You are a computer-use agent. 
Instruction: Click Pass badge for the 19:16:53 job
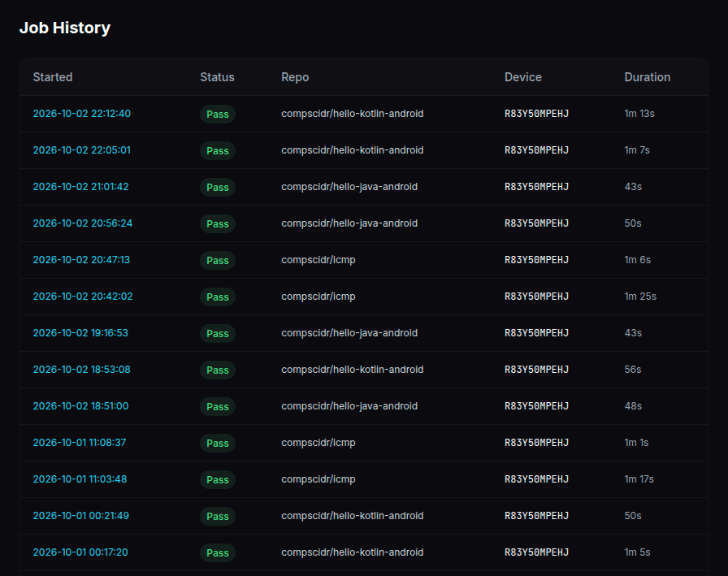218,334
